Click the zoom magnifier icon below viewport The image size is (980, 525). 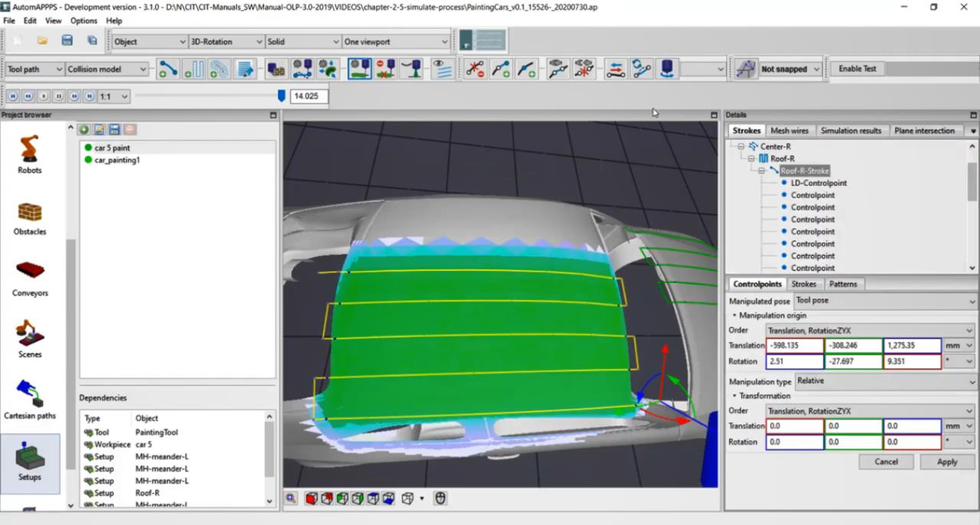click(292, 498)
